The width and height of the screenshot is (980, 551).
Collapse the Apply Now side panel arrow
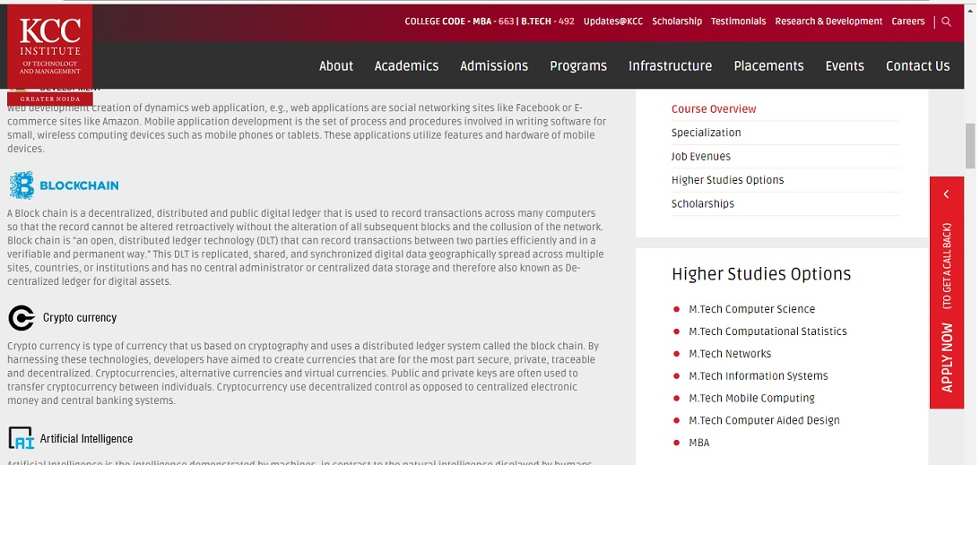pos(946,194)
